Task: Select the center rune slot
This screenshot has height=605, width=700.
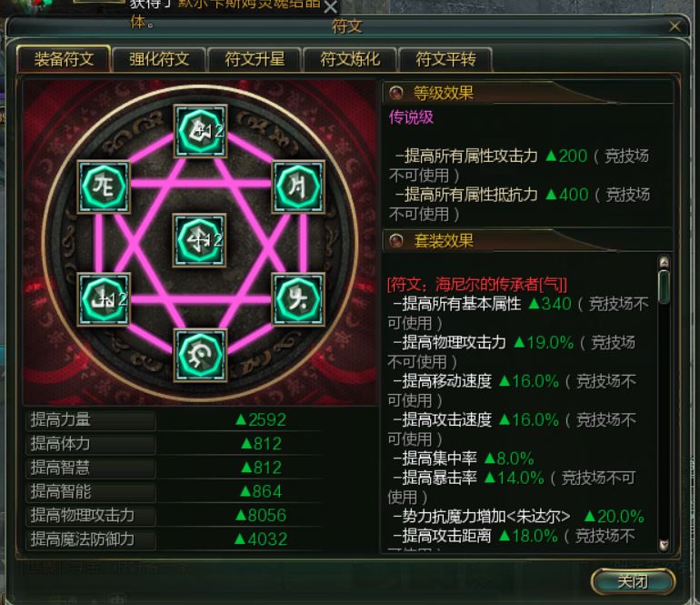Action: [200, 240]
